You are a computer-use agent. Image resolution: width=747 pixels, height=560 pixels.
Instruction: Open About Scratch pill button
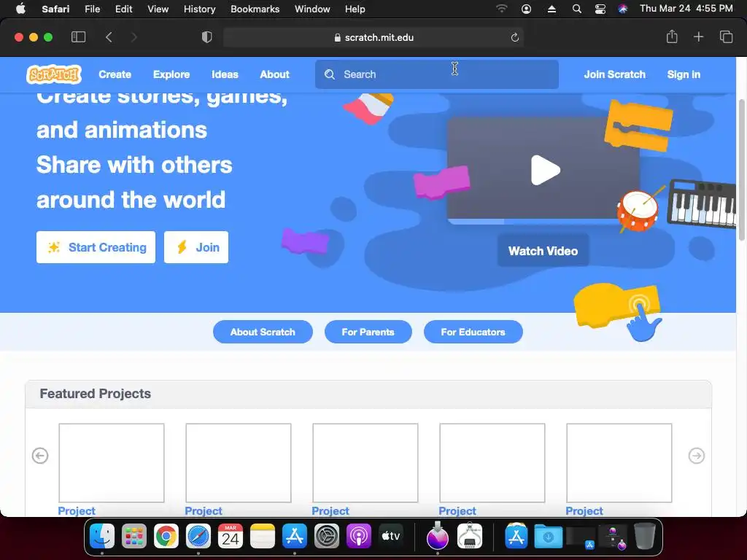pyautogui.click(x=263, y=332)
